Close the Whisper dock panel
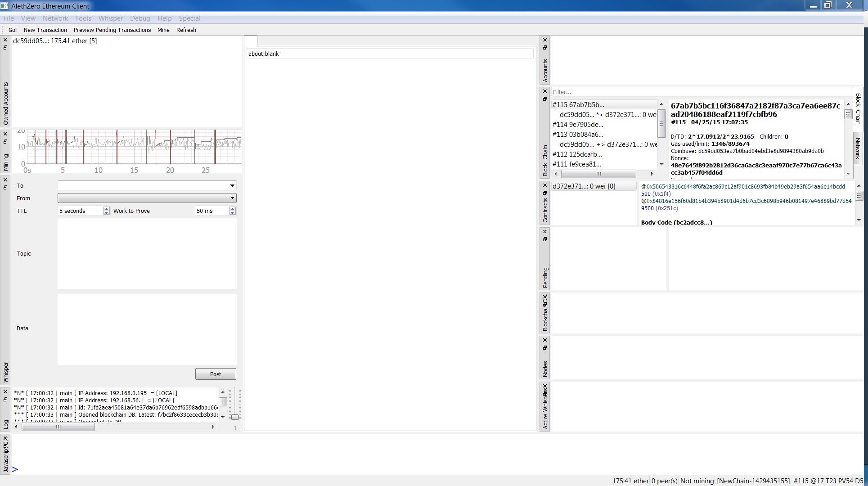868x486 pixels. (x=5, y=180)
